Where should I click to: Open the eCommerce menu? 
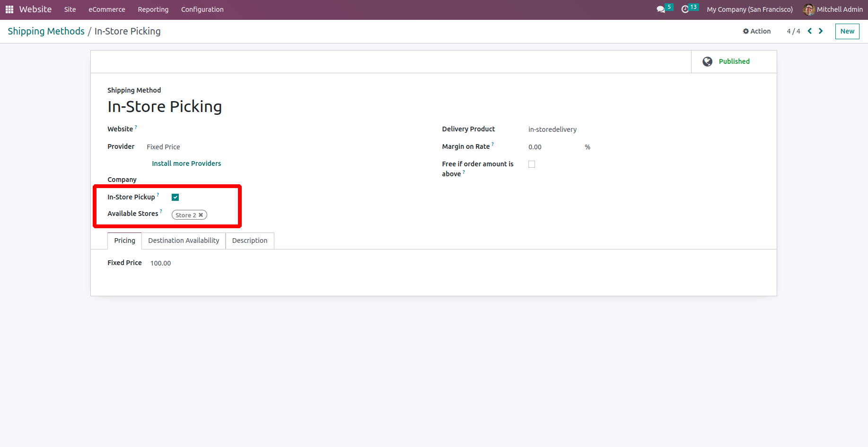(107, 9)
